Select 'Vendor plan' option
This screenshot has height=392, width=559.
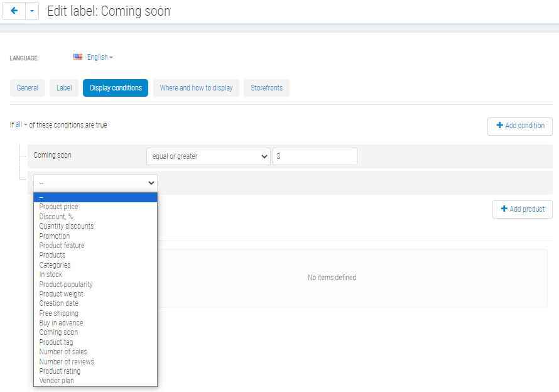pos(95,381)
